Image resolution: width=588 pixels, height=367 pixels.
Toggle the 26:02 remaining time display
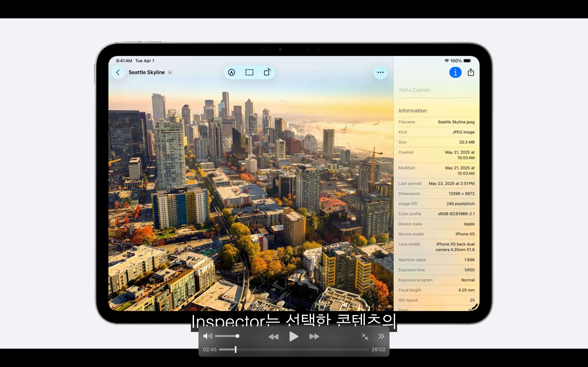(x=378, y=349)
